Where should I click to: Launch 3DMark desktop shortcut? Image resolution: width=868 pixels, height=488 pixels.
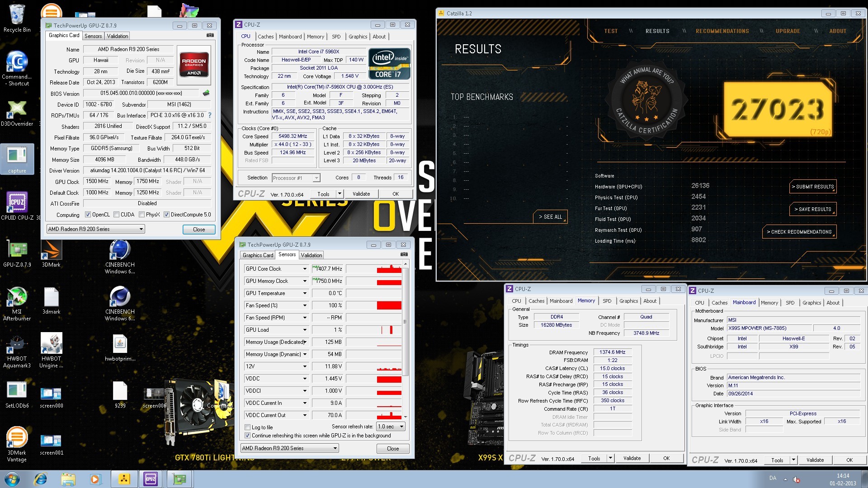tap(51, 253)
